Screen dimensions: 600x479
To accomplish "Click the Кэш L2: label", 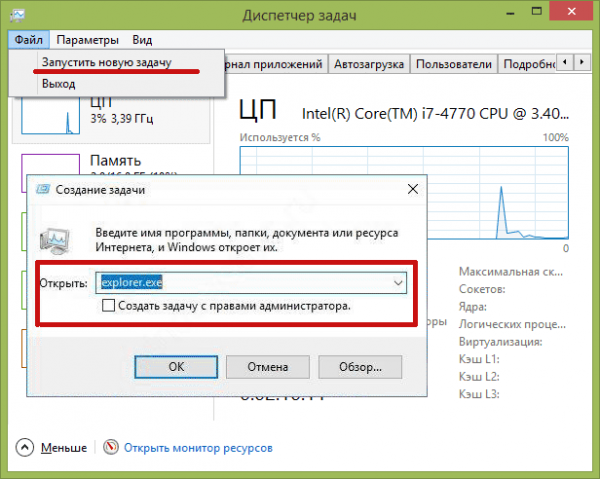I will click(479, 376).
